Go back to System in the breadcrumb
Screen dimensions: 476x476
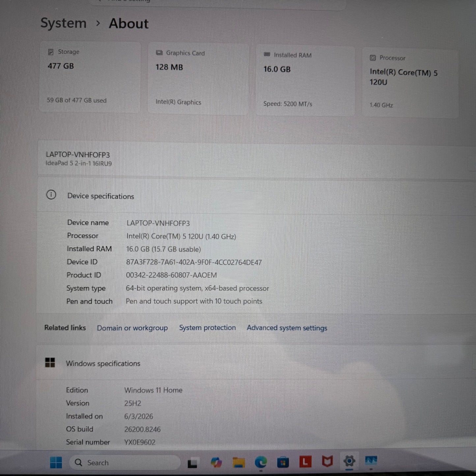(x=64, y=23)
